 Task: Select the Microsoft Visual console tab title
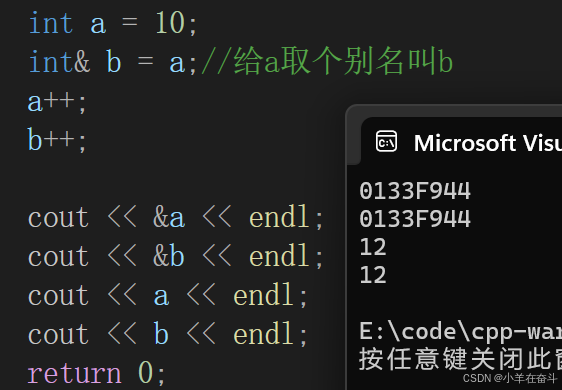tap(488, 143)
